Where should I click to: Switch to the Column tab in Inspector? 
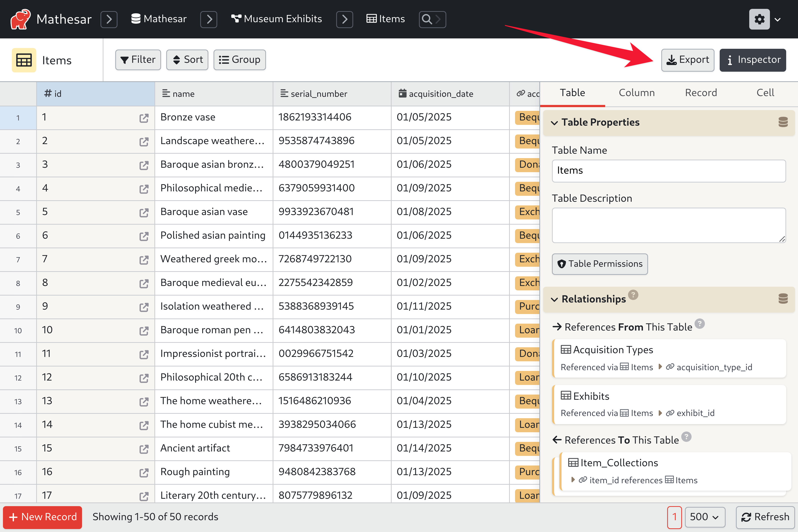[x=636, y=93]
